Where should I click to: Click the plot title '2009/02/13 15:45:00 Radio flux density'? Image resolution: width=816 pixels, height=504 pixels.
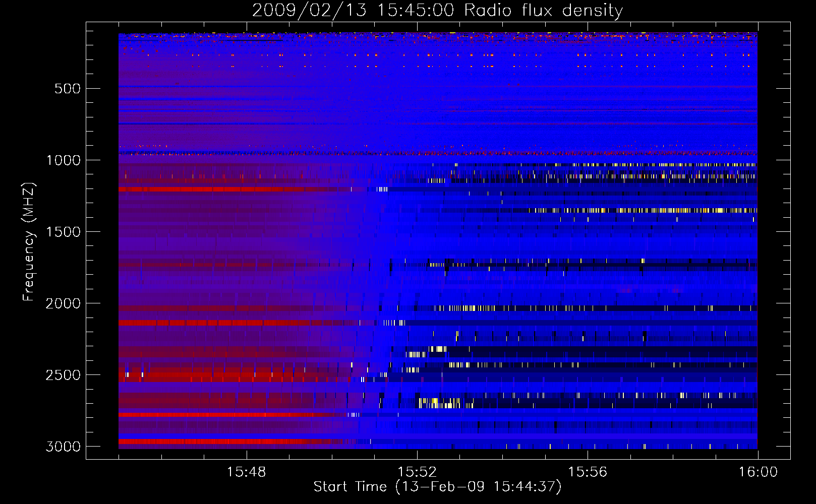click(437, 11)
